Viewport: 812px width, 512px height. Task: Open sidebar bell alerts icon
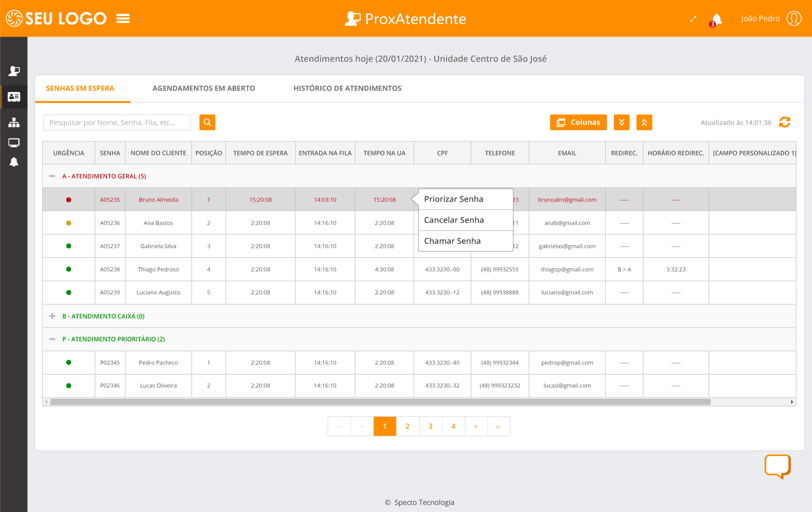pos(14,162)
